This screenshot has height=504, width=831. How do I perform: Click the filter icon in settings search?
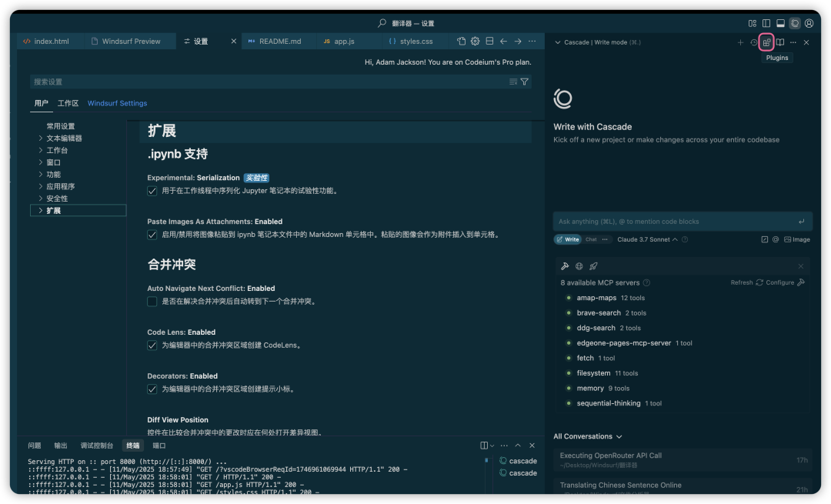click(524, 82)
